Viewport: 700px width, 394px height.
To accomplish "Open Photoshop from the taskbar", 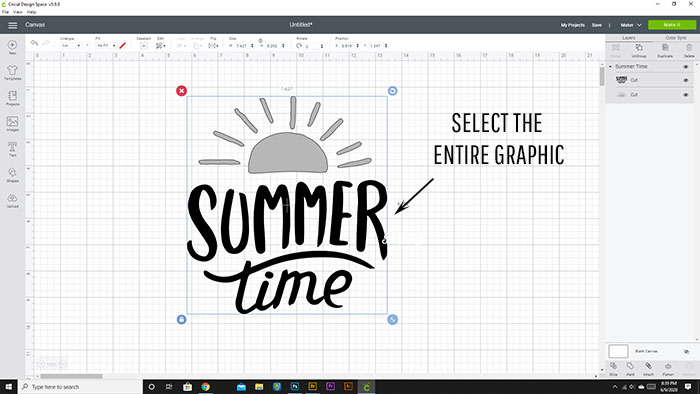I will tap(295, 386).
